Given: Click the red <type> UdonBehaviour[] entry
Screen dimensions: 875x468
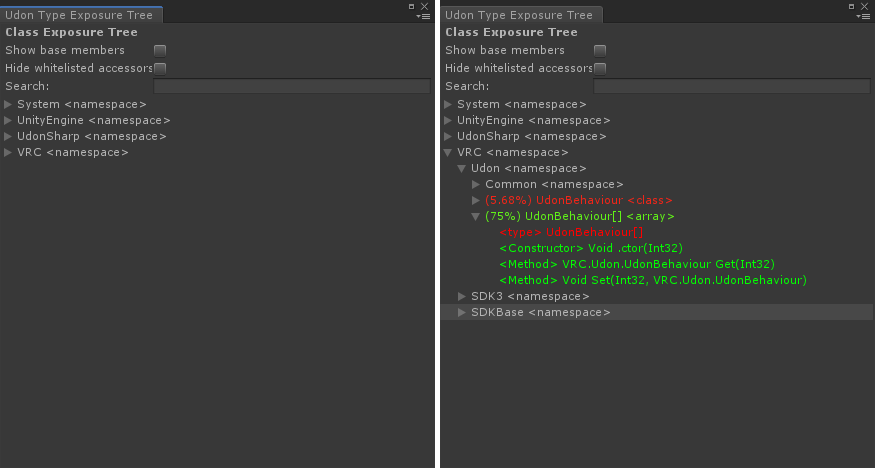Looking at the screenshot, I should tap(571, 232).
